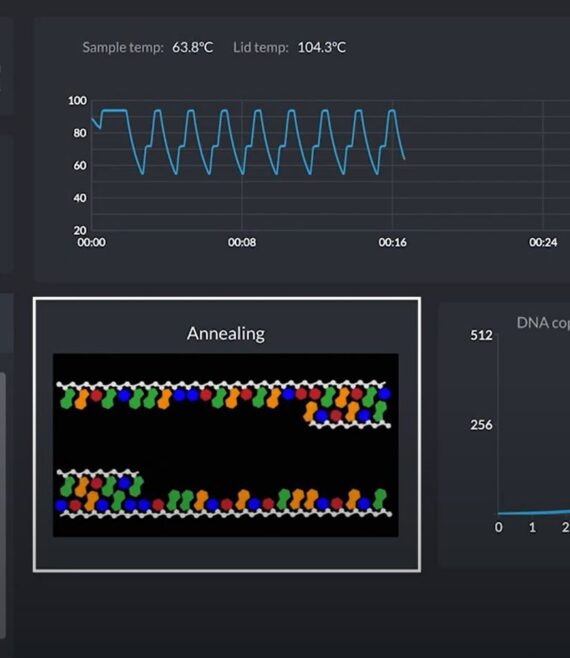570x658 pixels.
Task: Click the 20 temperature axis label
Action: click(x=80, y=230)
